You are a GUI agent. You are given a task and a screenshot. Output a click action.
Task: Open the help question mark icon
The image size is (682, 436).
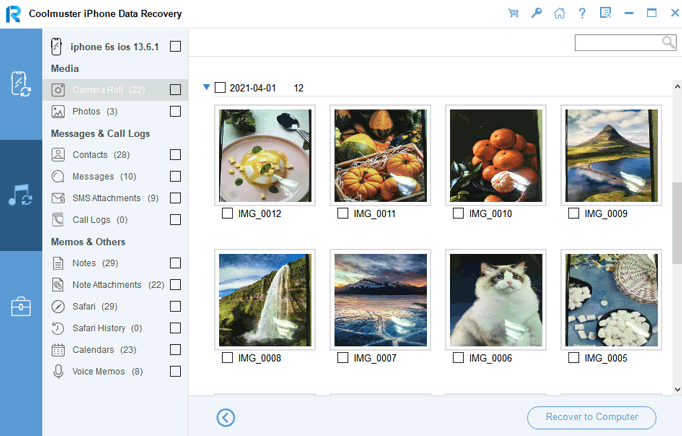582,13
